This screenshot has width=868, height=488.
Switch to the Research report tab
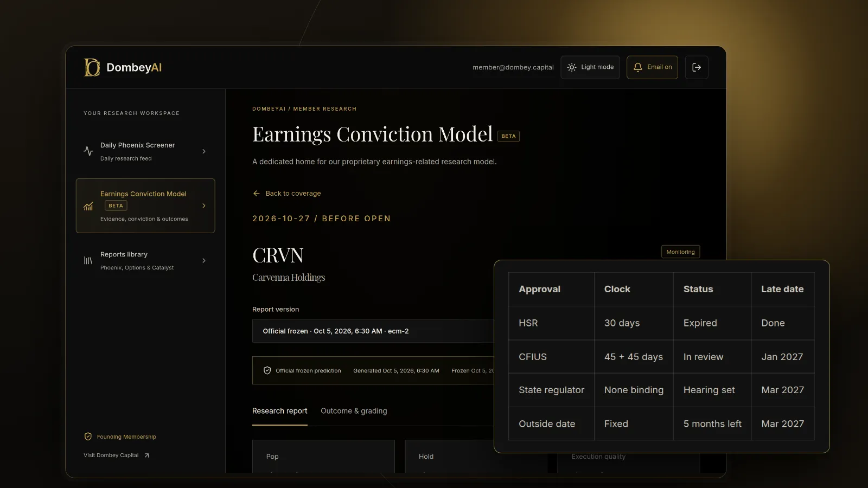pos(279,411)
